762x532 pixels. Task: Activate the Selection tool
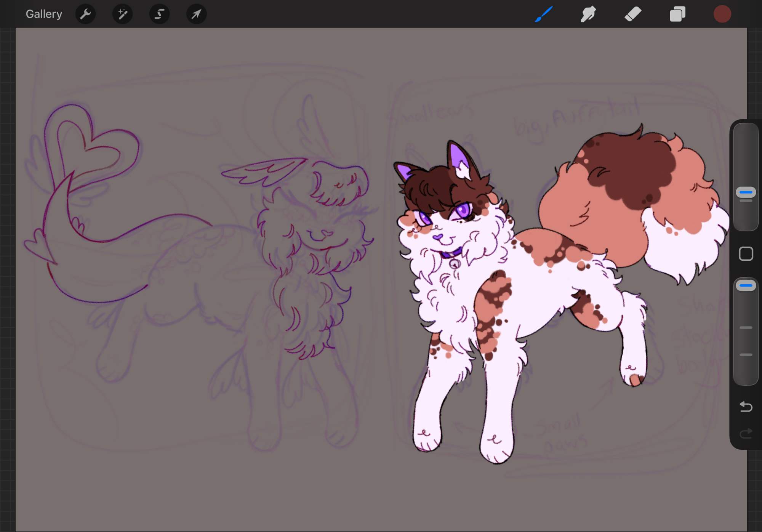click(x=159, y=14)
